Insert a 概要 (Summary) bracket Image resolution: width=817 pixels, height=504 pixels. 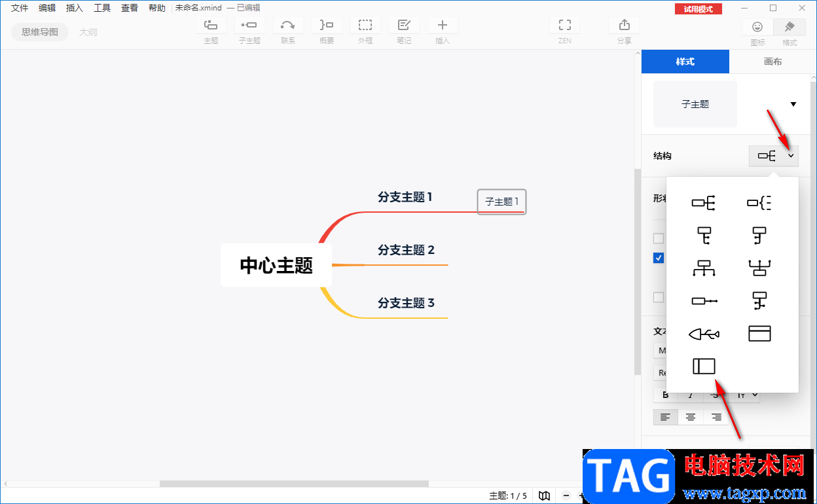[327, 26]
